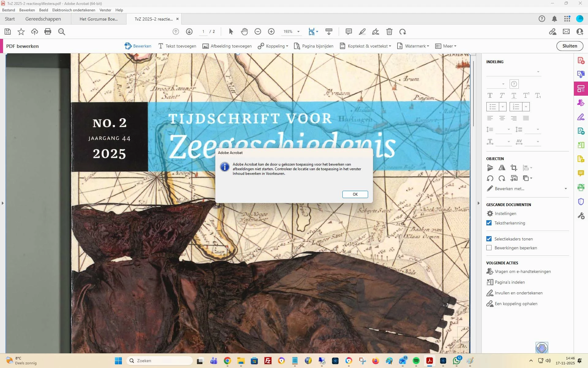Click the Sluiten button
Image resolution: width=588 pixels, height=368 pixels.
coord(570,46)
